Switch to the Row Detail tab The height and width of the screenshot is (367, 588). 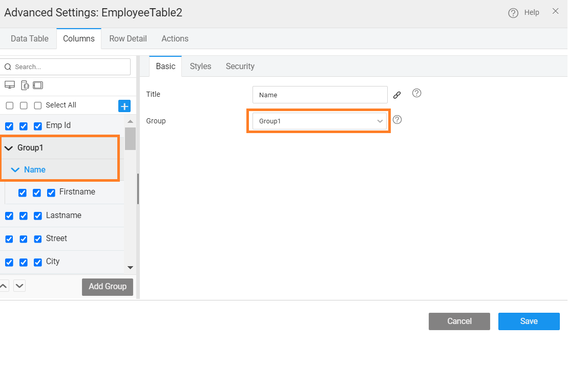point(128,39)
